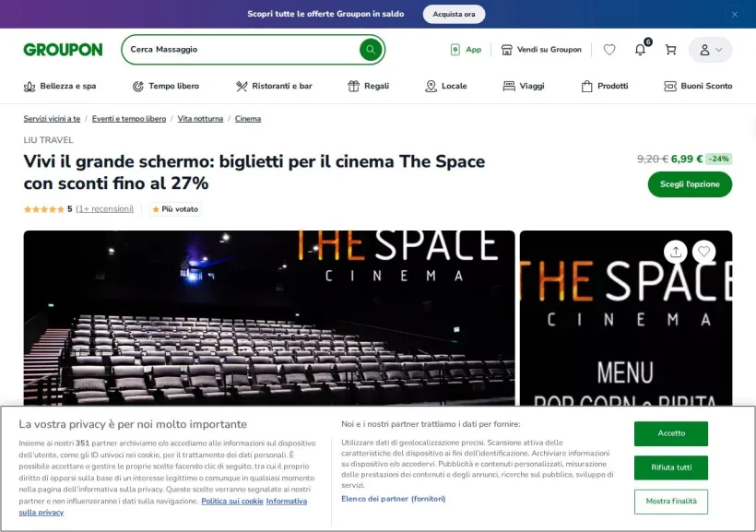This screenshot has width=756, height=532.
Task: Open Prodotti category
Action: (x=605, y=86)
